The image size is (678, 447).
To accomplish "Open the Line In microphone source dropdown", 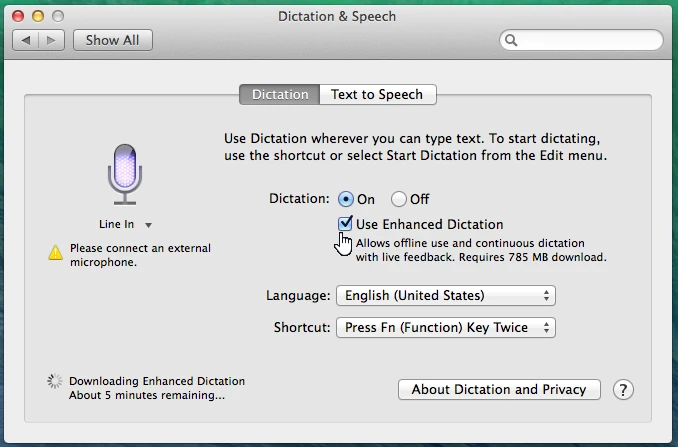I will [125, 224].
